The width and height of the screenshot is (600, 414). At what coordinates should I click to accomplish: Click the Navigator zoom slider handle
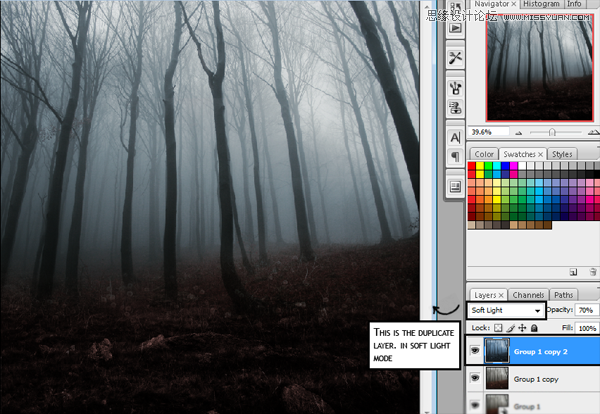pos(552,132)
